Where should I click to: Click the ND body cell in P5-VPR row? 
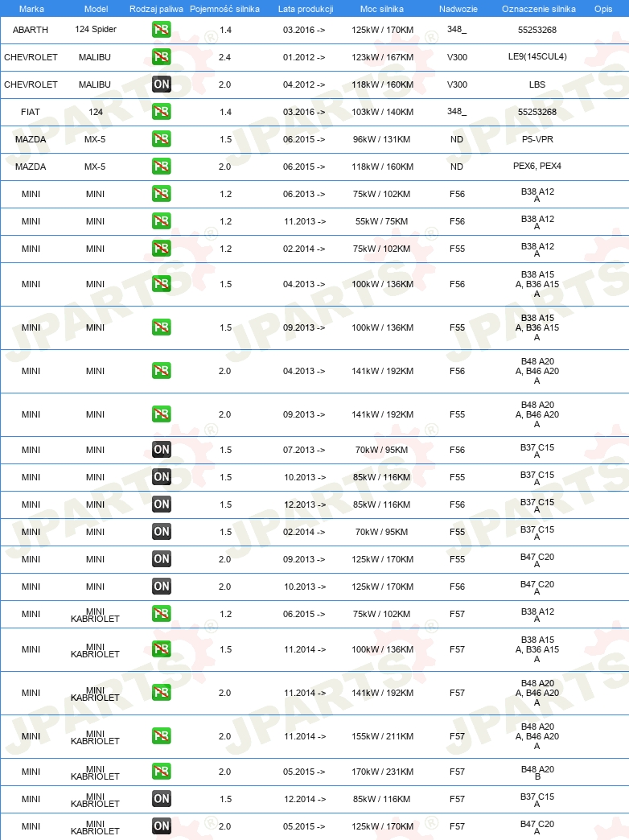457,138
